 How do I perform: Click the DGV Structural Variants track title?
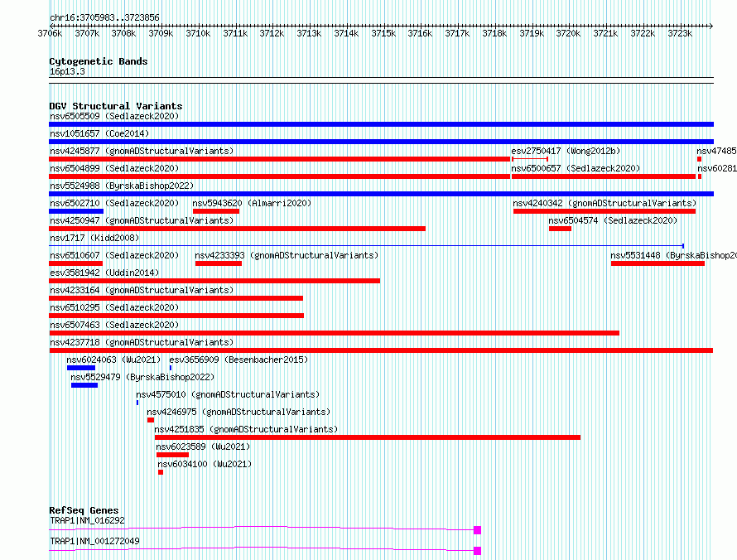pos(116,106)
